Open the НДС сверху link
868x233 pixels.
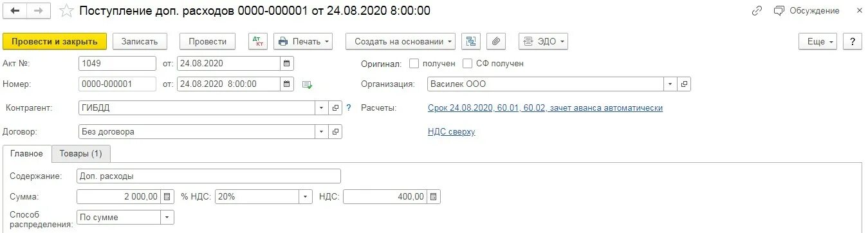451,132
